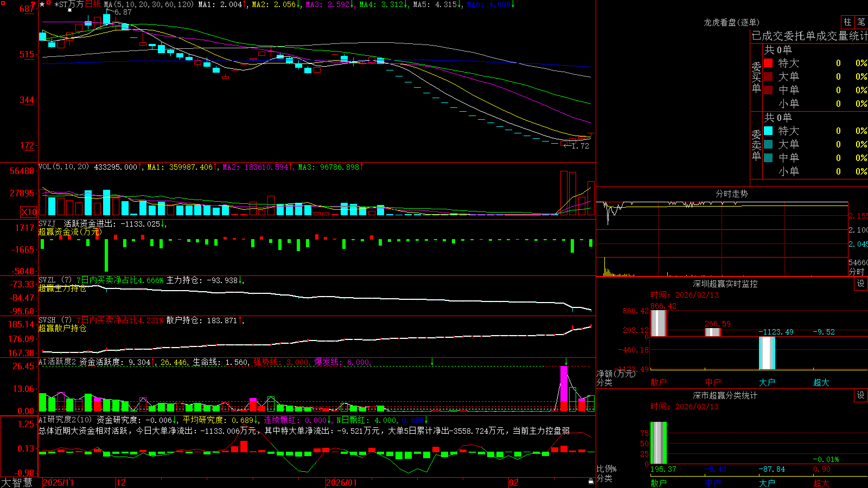Viewport: 868px width, 488px height.
Task: Click the red question mark help icon
Action: (33, 4)
